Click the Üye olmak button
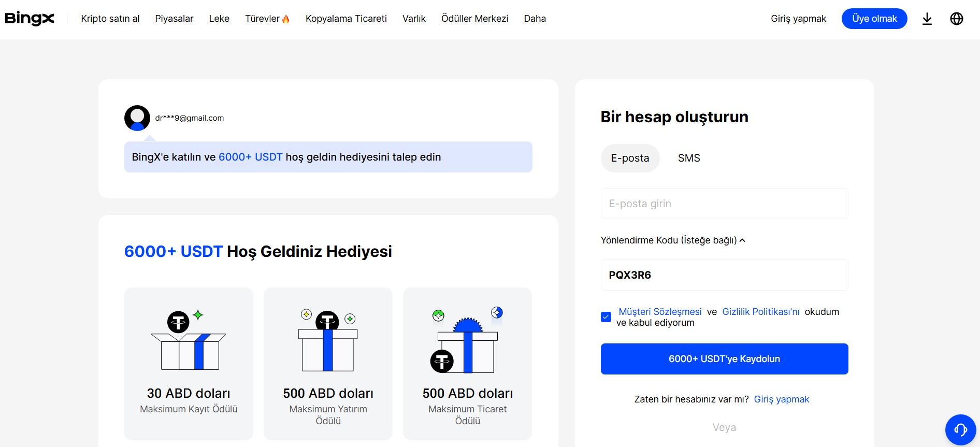 (874, 19)
